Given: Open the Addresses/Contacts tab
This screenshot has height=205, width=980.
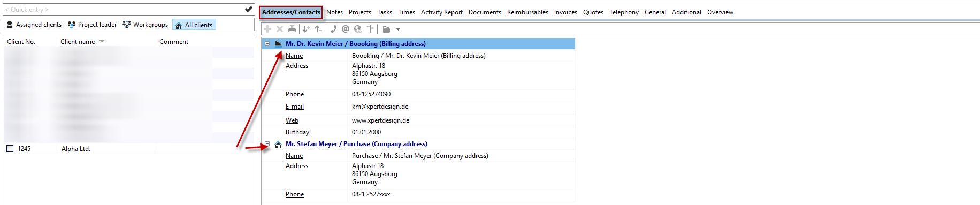Looking at the screenshot, I should (x=291, y=12).
